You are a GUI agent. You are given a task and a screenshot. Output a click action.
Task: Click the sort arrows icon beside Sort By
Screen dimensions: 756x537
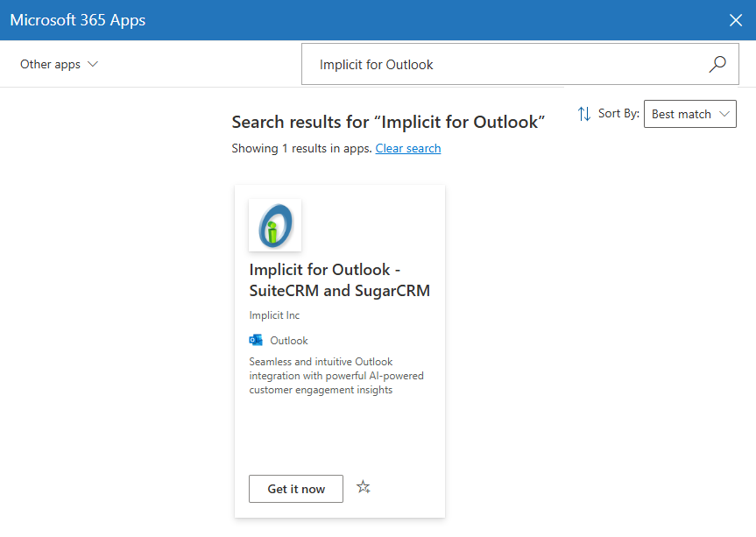click(x=584, y=114)
